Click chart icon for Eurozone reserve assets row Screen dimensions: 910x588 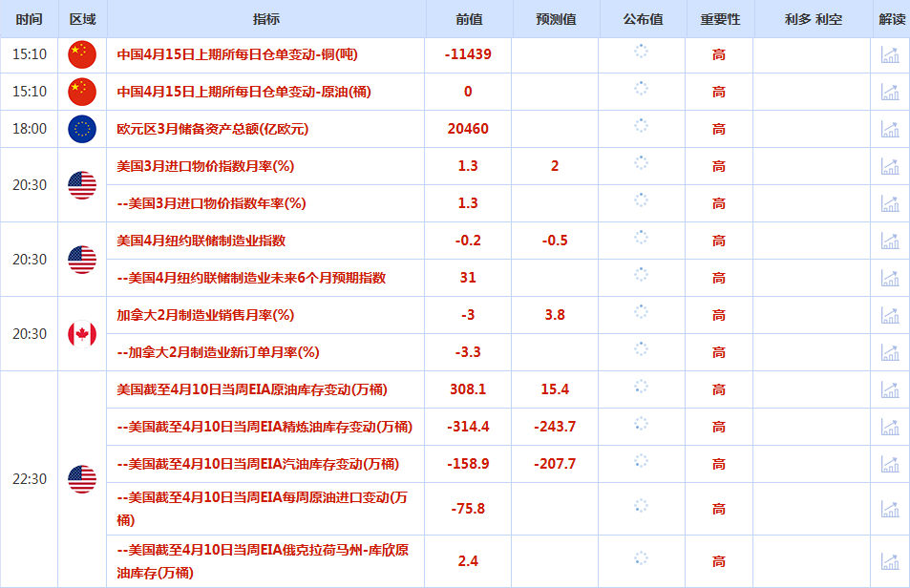[x=890, y=130]
